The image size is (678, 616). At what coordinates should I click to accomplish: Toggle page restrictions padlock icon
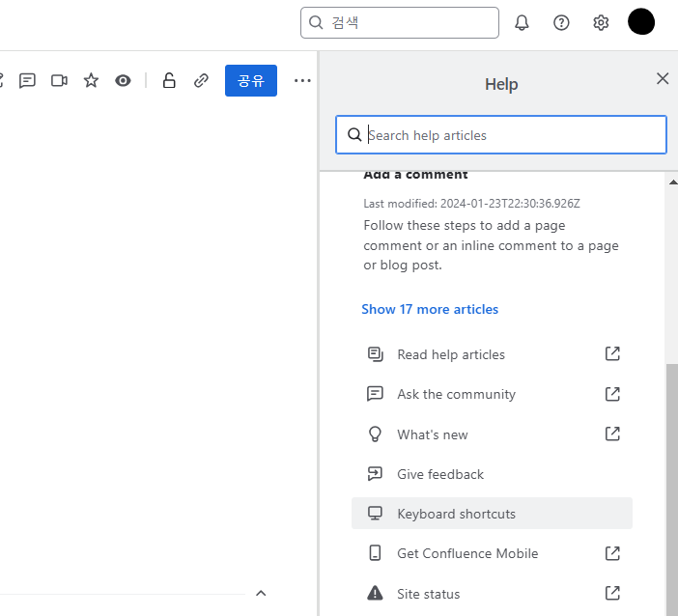169,81
